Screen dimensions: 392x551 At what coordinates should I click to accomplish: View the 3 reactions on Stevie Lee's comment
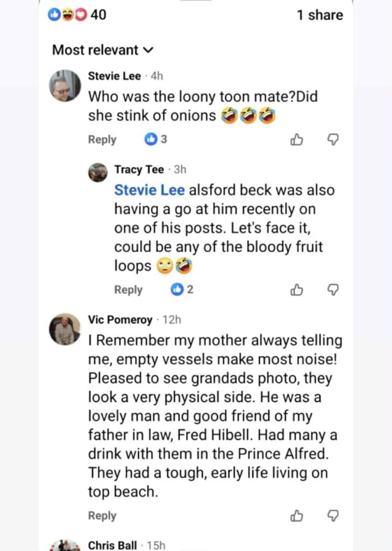tap(156, 140)
